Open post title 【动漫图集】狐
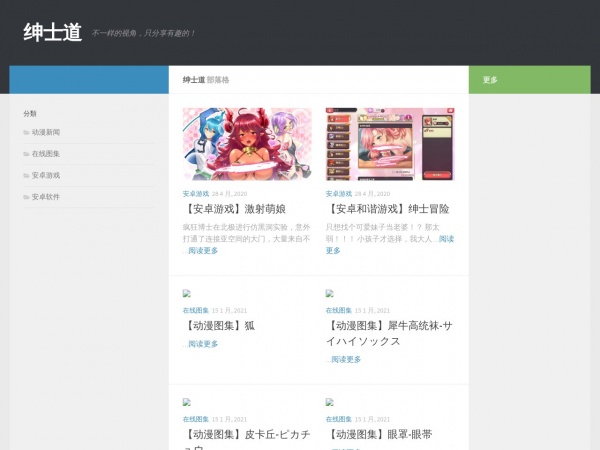The height and width of the screenshot is (450, 600). (x=219, y=326)
